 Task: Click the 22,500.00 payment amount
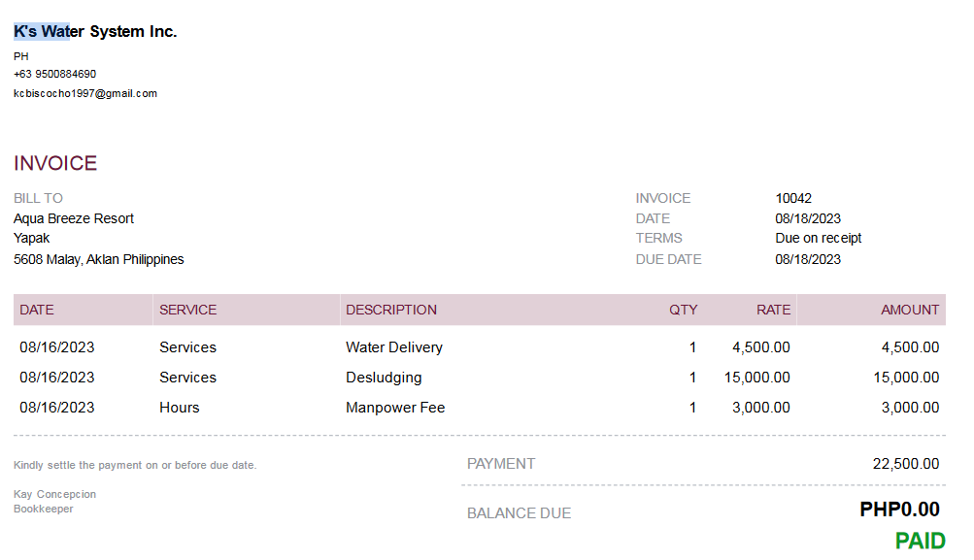(906, 464)
